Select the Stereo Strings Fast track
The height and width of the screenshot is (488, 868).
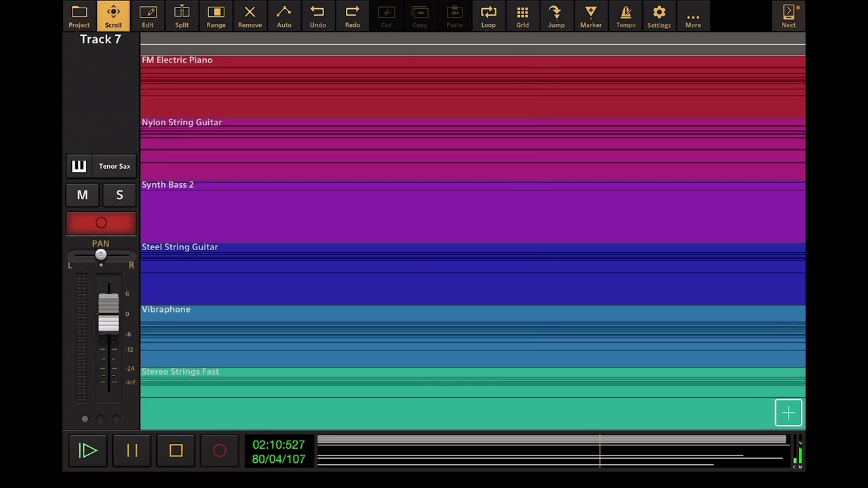473,399
